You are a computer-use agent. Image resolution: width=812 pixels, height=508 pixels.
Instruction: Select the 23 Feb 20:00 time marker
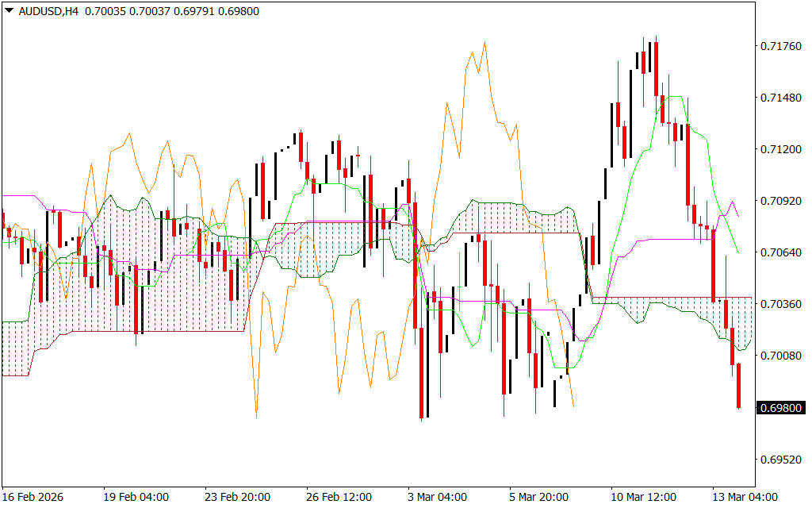coord(237,497)
